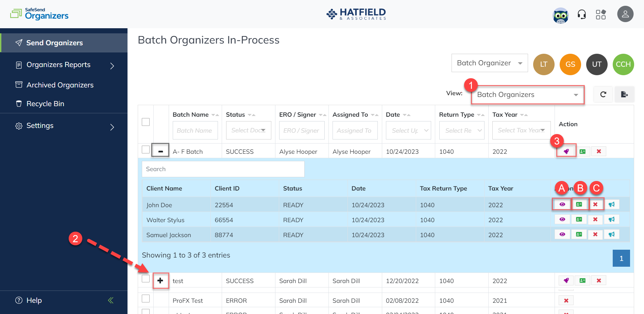Click the LT tax software button
The image size is (644, 314).
[544, 64]
